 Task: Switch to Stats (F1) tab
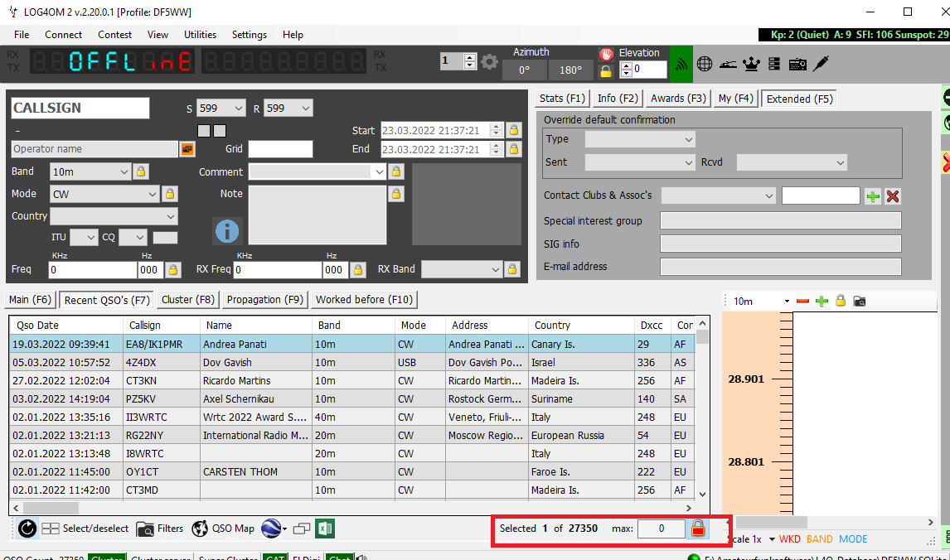pyautogui.click(x=562, y=99)
